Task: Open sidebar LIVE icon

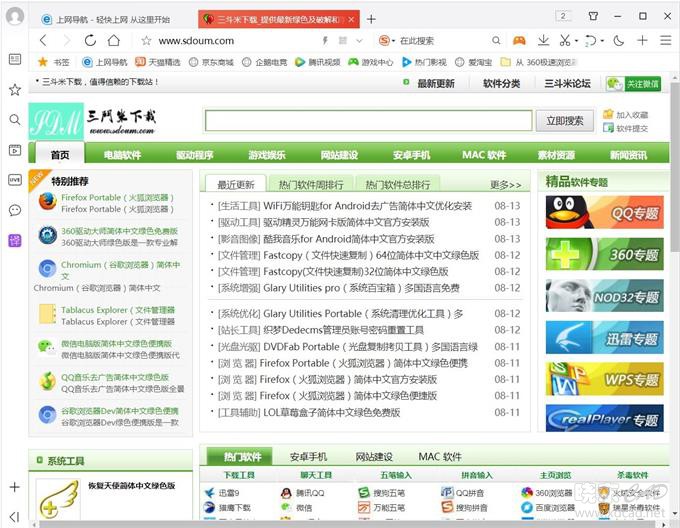Action: 15,180
